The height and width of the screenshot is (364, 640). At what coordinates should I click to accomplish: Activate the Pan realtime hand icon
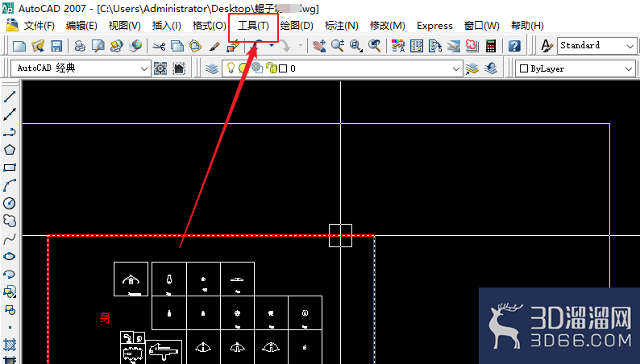pyautogui.click(x=319, y=46)
